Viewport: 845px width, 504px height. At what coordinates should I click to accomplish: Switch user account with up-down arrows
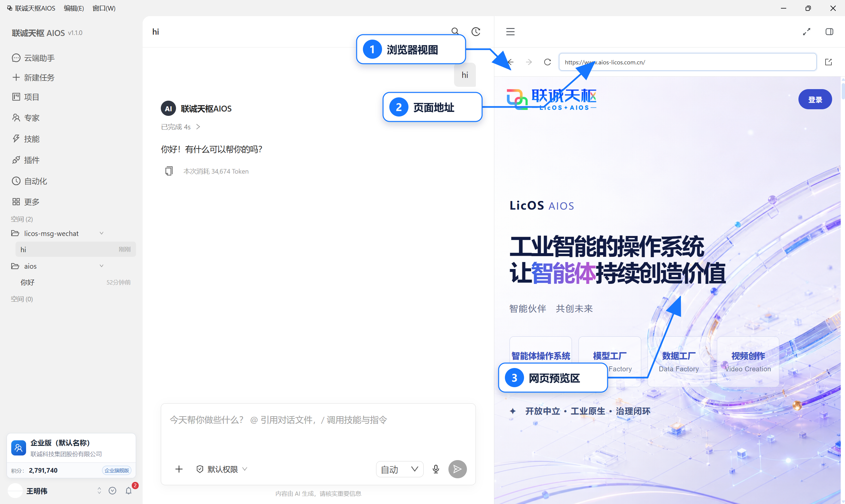(99, 491)
